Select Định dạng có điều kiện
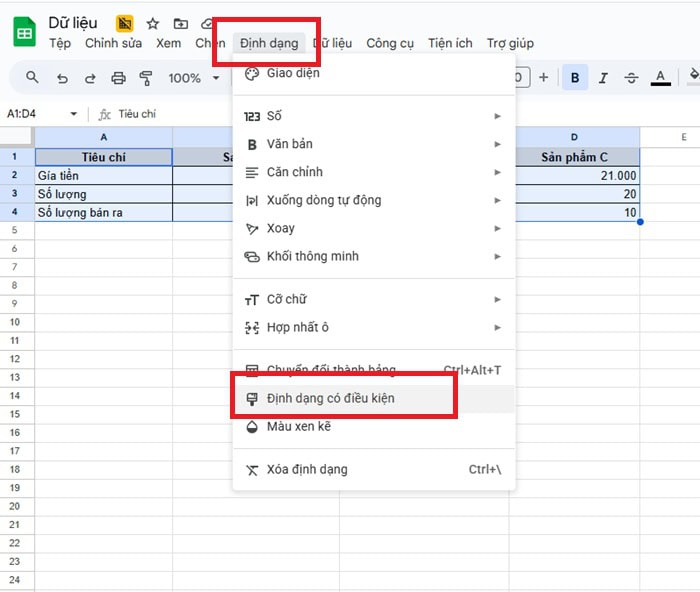Viewport: 700px width, 592px height. [x=374, y=398]
